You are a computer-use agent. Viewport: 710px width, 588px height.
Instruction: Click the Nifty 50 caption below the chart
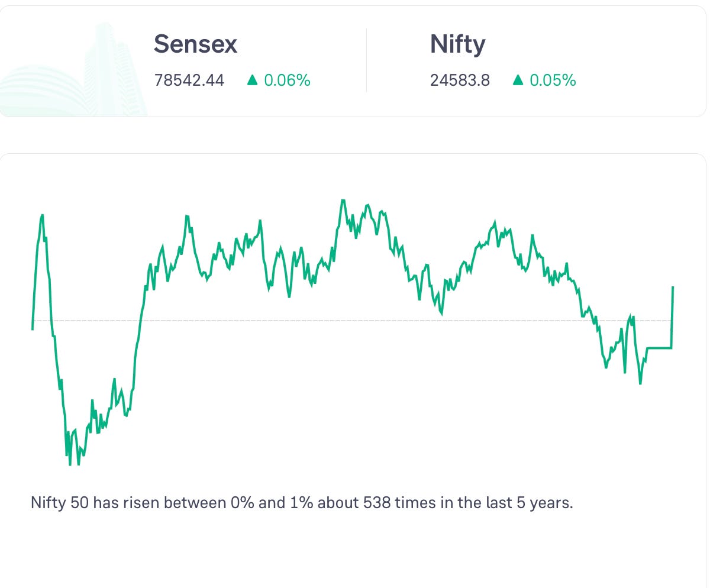tap(302, 503)
